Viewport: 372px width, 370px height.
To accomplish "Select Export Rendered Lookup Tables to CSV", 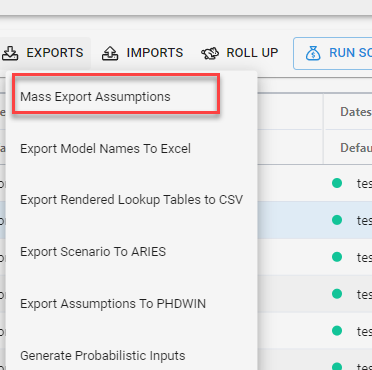I will pos(132,200).
